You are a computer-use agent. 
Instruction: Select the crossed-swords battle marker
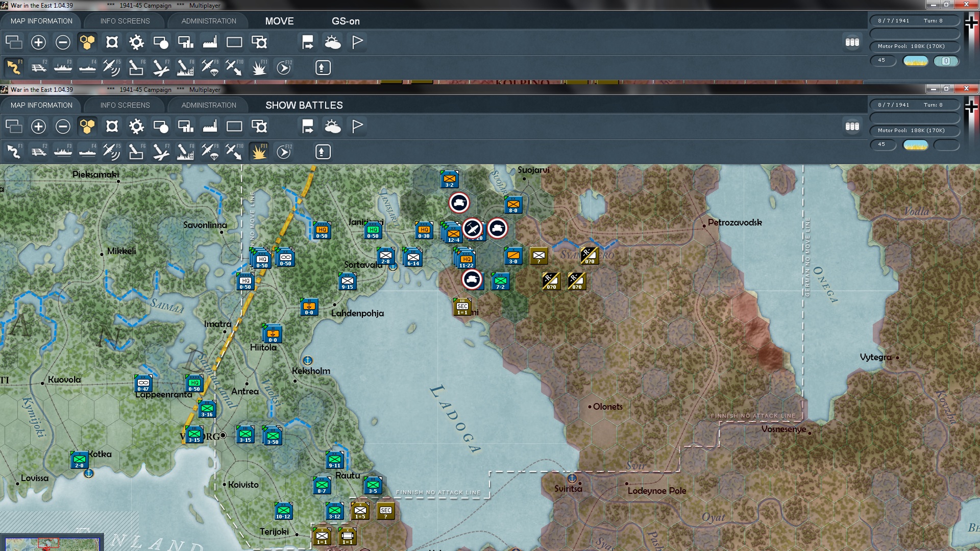point(472,229)
